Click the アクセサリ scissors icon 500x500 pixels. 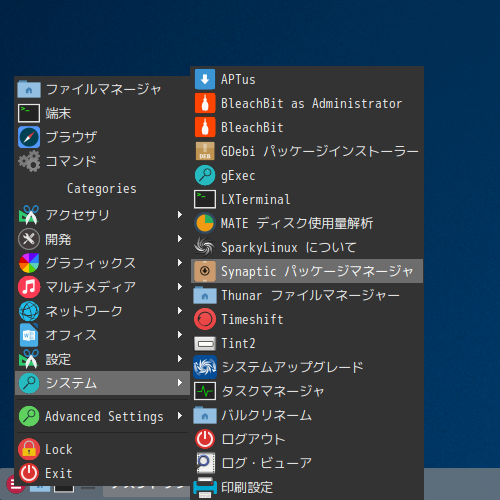pyautogui.click(x=29, y=215)
